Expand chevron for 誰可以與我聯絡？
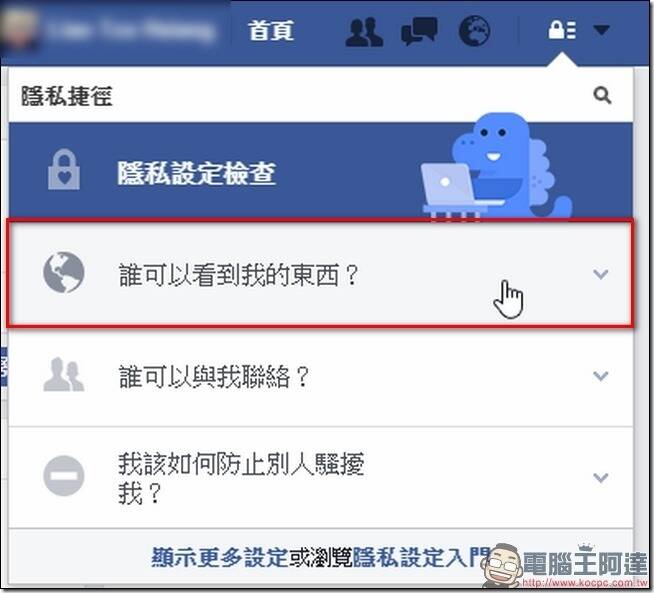 pyautogui.click(x=600, y=376)
